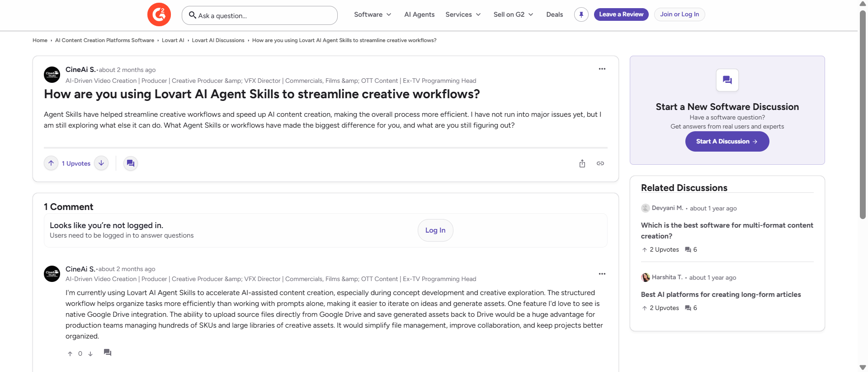Click upvote arrow under multi-format content discussion

click(x=645, y=250)
